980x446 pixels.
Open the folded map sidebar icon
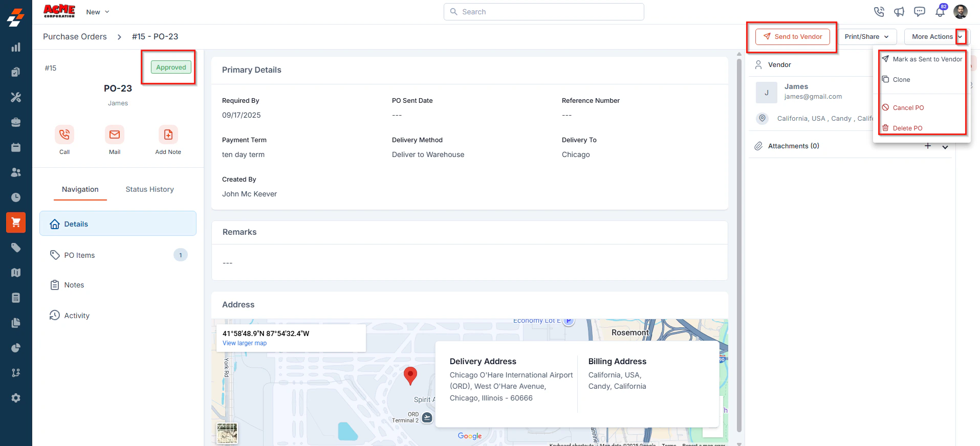16,273
